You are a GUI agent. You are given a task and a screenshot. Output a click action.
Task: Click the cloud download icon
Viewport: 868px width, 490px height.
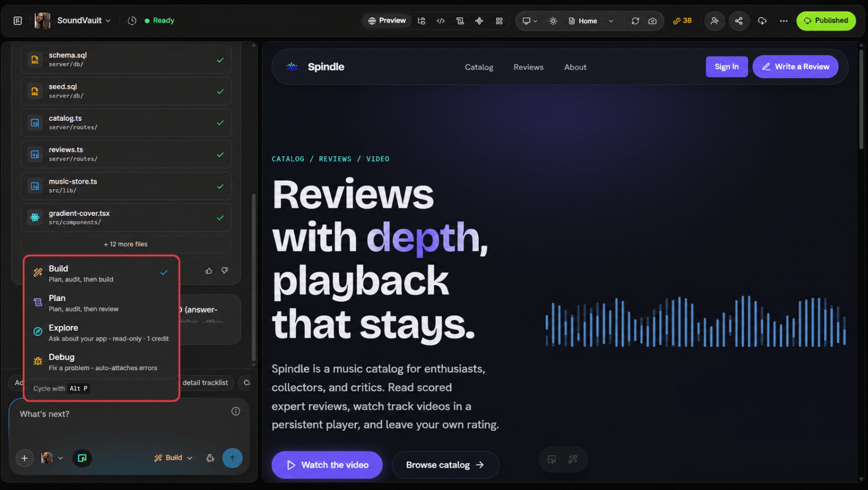pyautogui.click(x=762, y=21)
